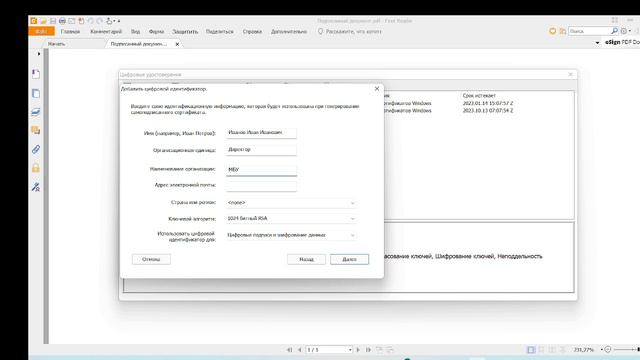Select the continuous page view icon in the status bar
The width and height of the screenshot is (640, 360).
pos(541,350)
